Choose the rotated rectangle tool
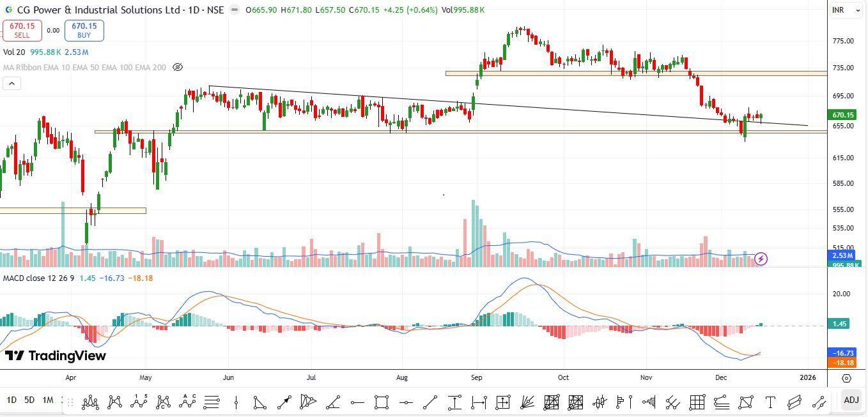This screenshot has width=868, height=417. coord(746,402)
